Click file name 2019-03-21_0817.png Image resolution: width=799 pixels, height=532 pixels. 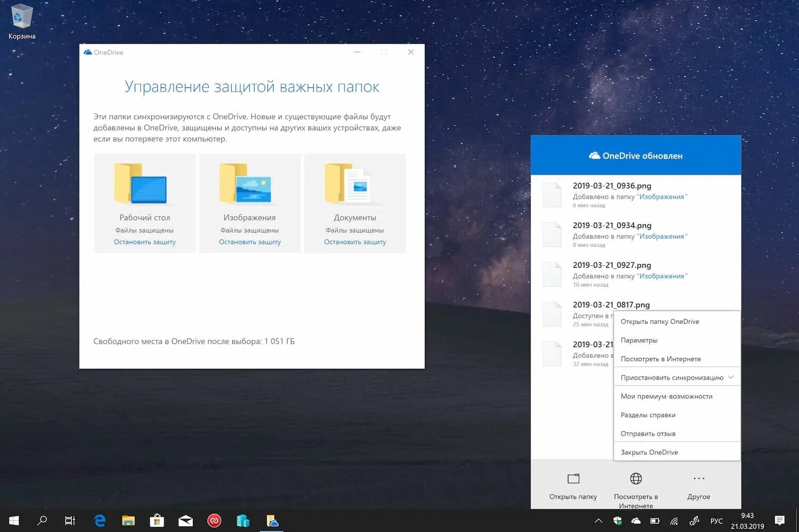coord(612,305)
